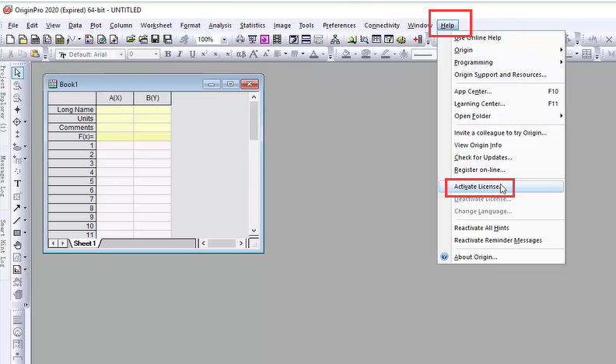
Task: Click the Project Explorer tree icon
Action: coord(335,39)
